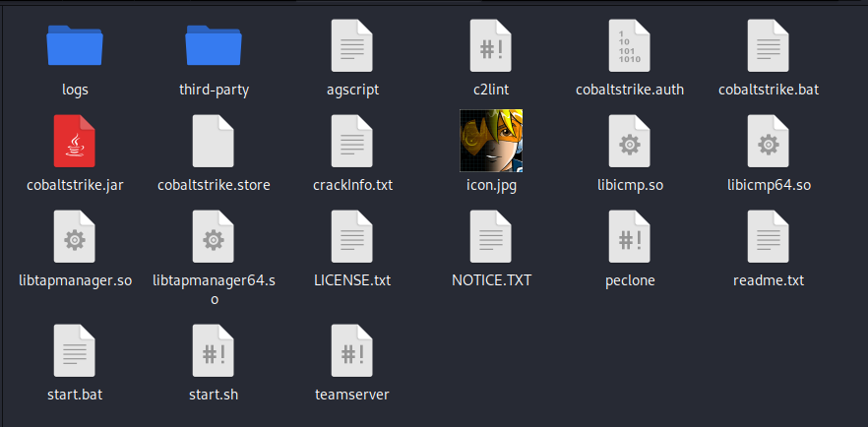
Task: Select the cobaltstrike.auth binary file icon
Action: (630, 45)
